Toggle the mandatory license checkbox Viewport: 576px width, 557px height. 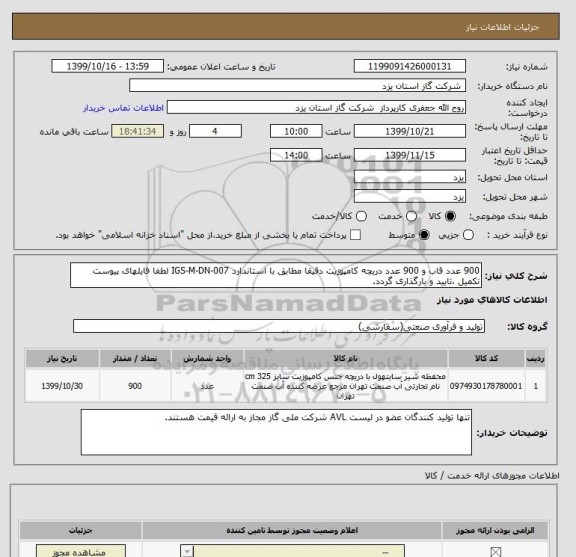pyautogui.click(x=496, y=552)
